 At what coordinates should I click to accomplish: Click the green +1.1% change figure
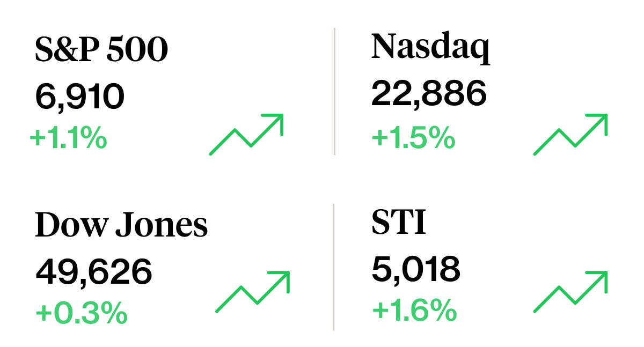(68, 139)
